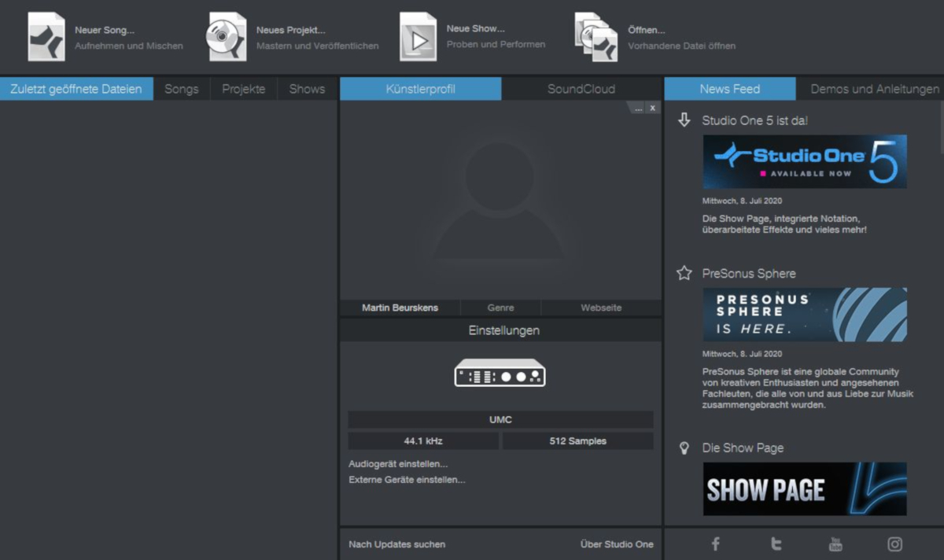944x560 pixels.
Task: Select the Künstlerprofil tab
Action: pos(421,89)
